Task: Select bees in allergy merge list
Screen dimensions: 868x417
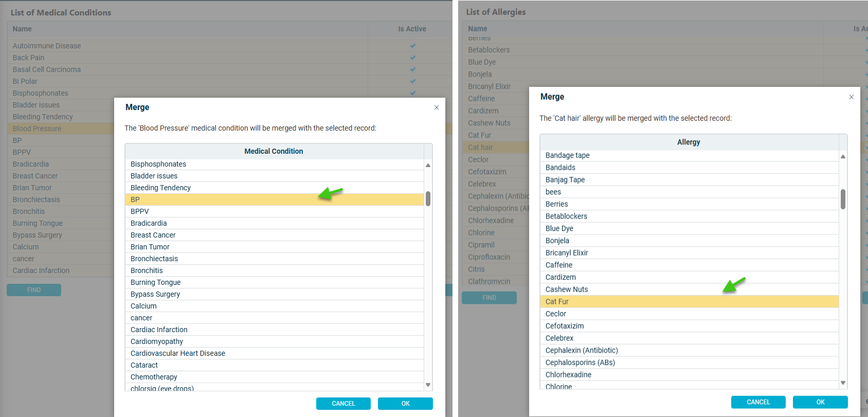Action: (690, 192)
